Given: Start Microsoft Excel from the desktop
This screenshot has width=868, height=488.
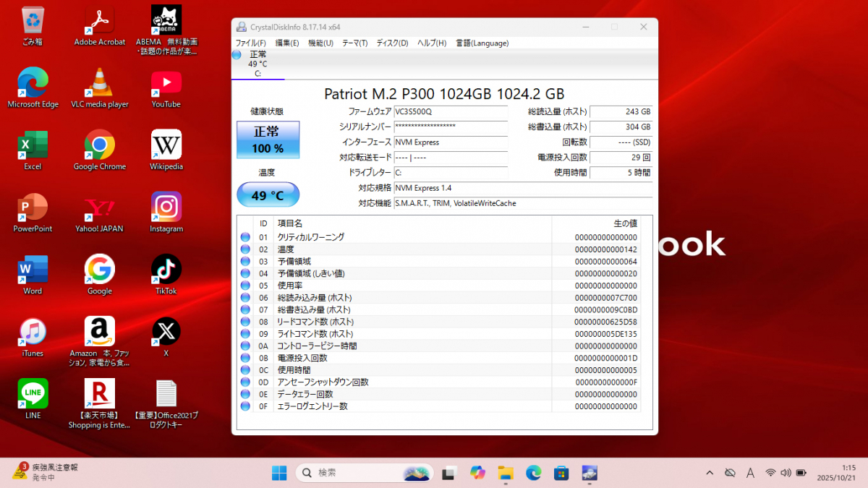Looking at the screenshot, I should [x=33, y=142].
